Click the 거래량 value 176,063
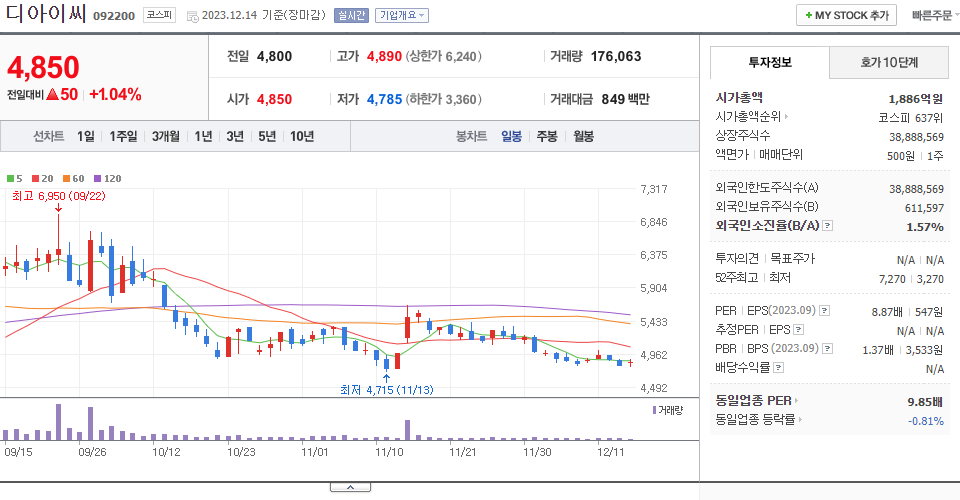Screen dimensions: 960x500 tap(616, 56)
